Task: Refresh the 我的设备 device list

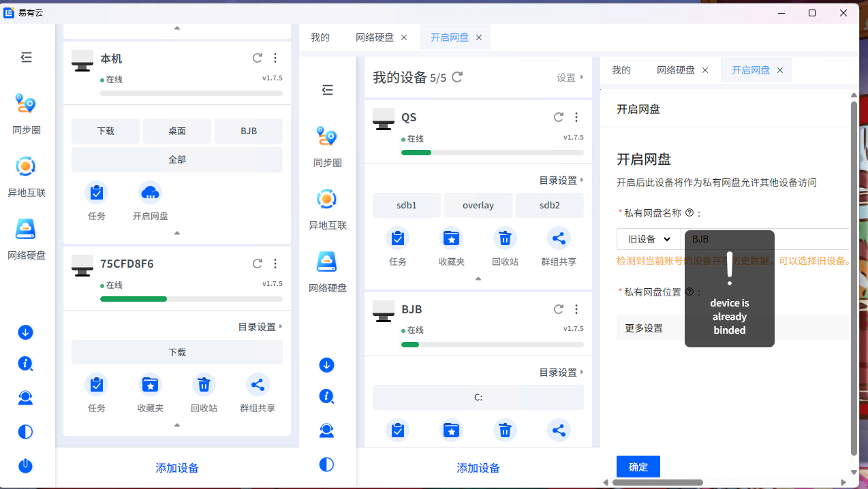Action: [458, 77]
